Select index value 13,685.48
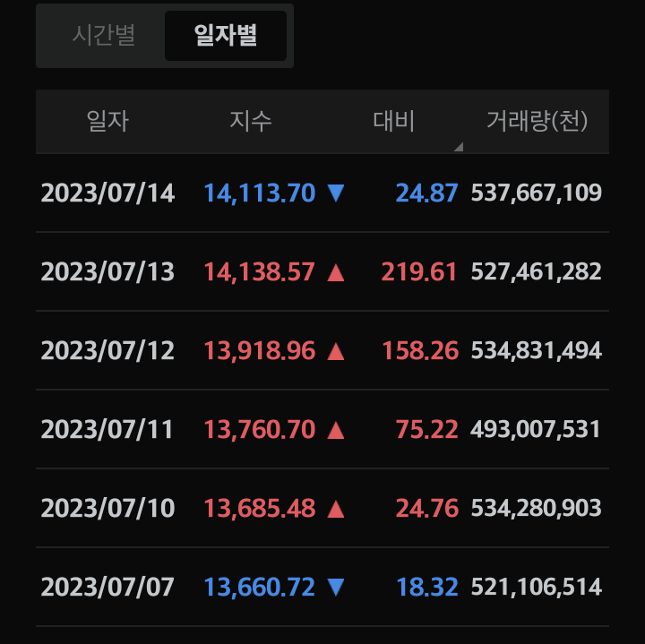This screenshot has height=644, width=645. point(260,508)
